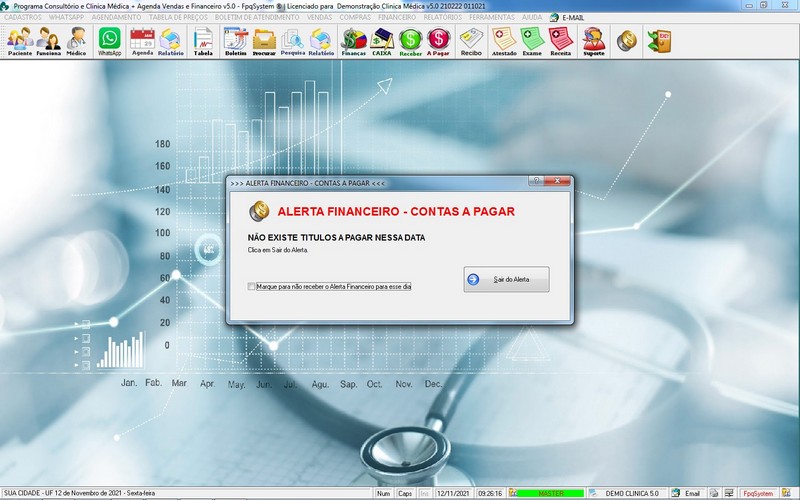Check box to stop receiving Alerta Financeiro today
800x500 pixels.
pos(251,286)
